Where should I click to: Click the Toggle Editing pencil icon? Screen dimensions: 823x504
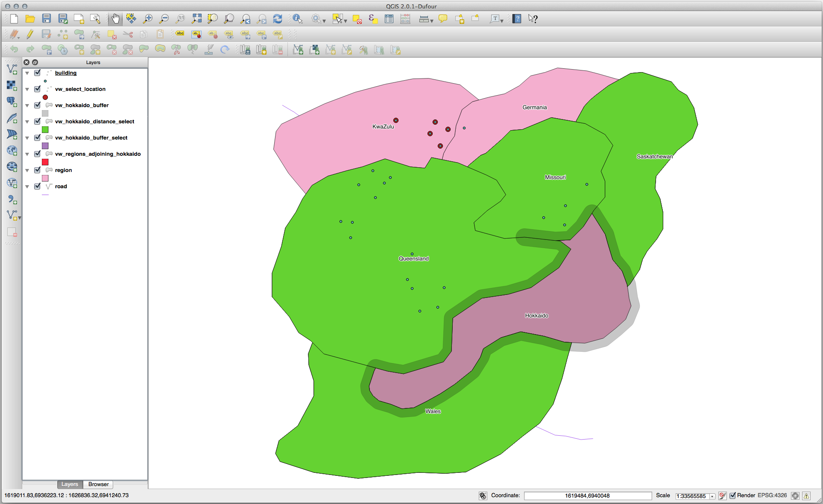point(30,34)
